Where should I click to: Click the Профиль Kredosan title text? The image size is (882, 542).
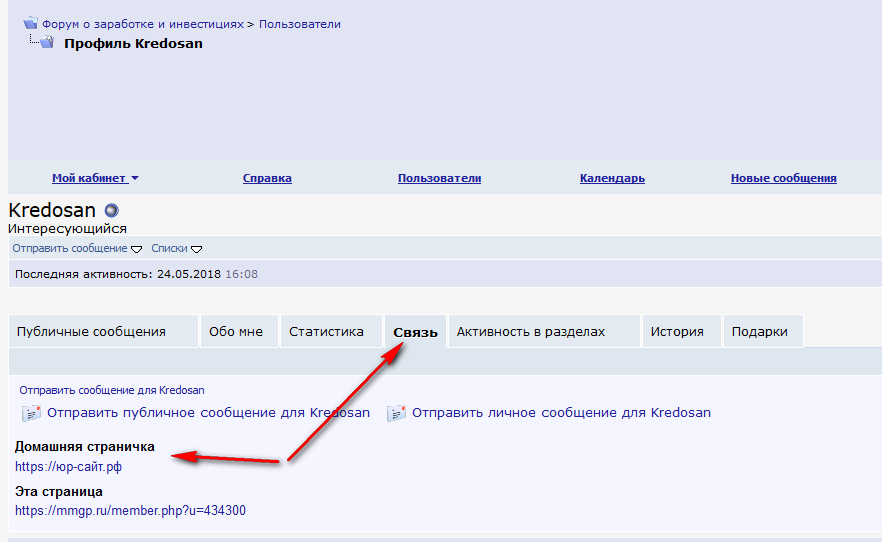tap(133, 44)
